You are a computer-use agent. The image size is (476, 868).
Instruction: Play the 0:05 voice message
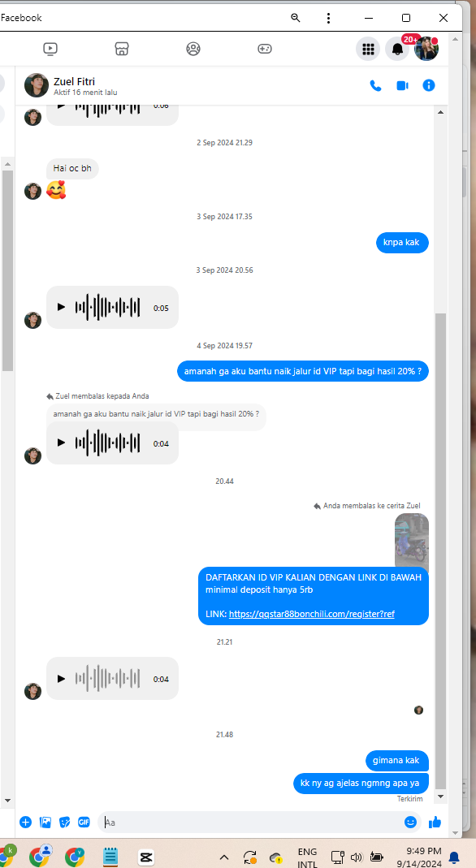point(62,307)
